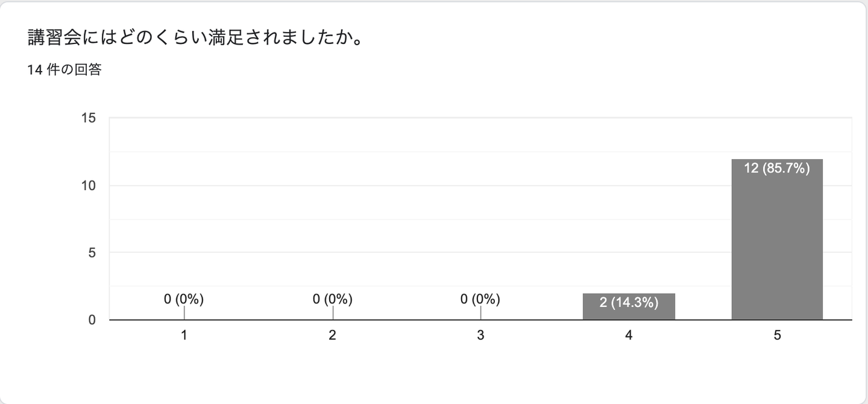Click the zero-value tick mark for rating 3
The width and height of the screenshot is (868, 404).
coord(480,313)
